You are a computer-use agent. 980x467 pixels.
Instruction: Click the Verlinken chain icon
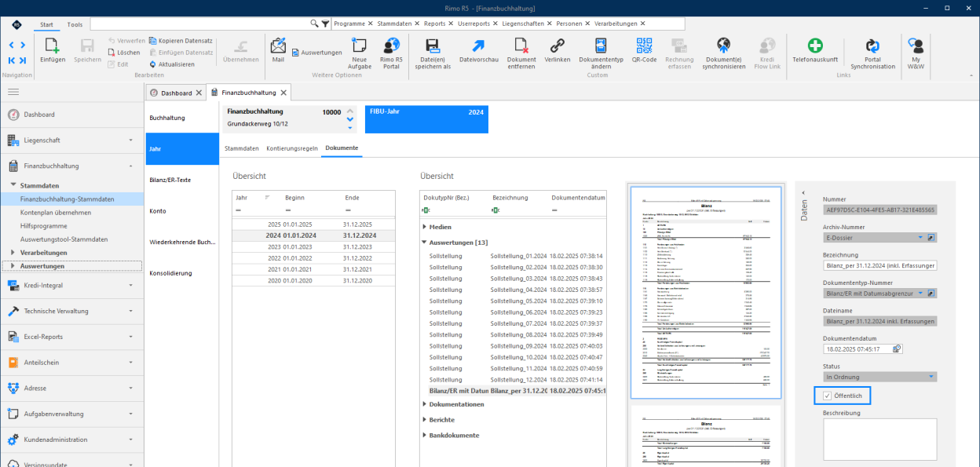557,46
